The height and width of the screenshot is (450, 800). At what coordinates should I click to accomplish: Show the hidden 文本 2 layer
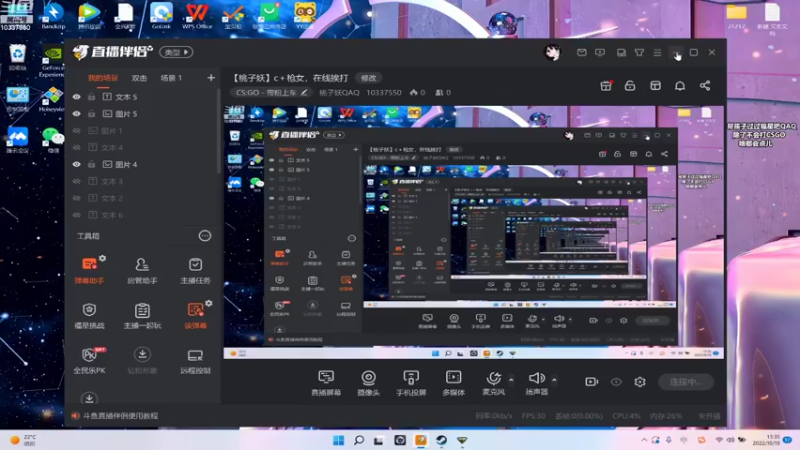click(x=77, y=198)
